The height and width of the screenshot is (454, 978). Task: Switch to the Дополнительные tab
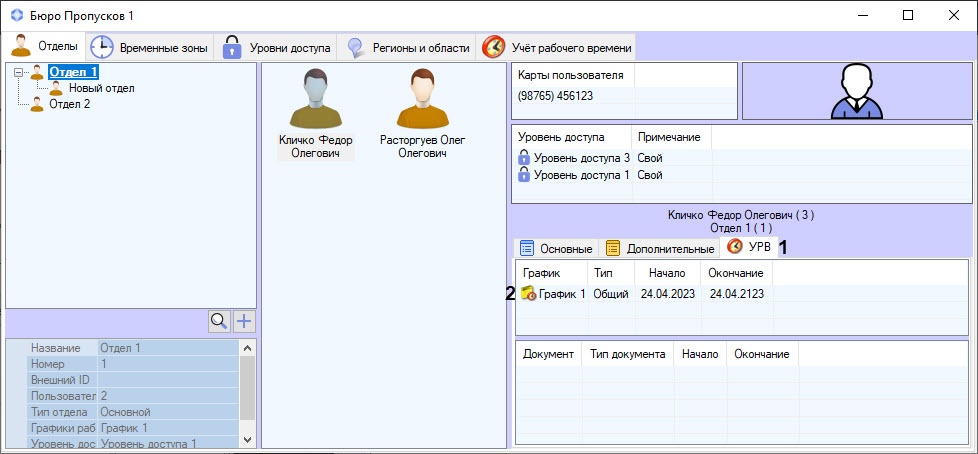pyautogui.click(x=660, y=248)
